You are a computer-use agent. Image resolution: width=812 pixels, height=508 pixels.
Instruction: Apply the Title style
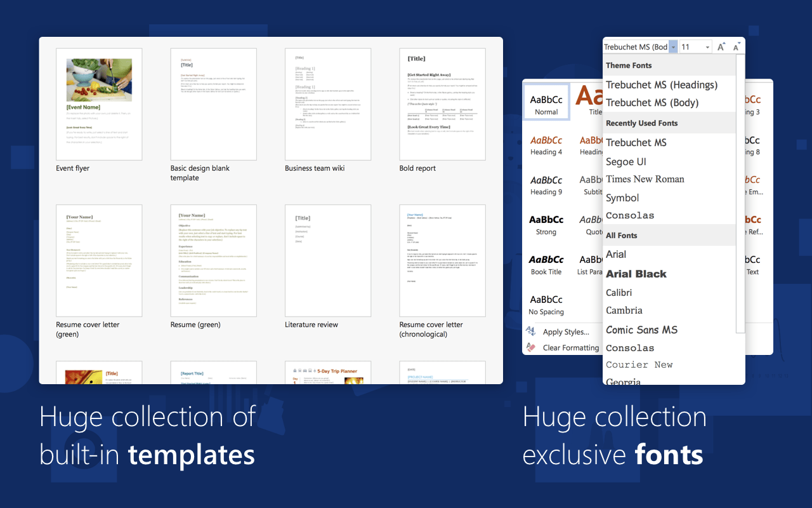[589, 102]
